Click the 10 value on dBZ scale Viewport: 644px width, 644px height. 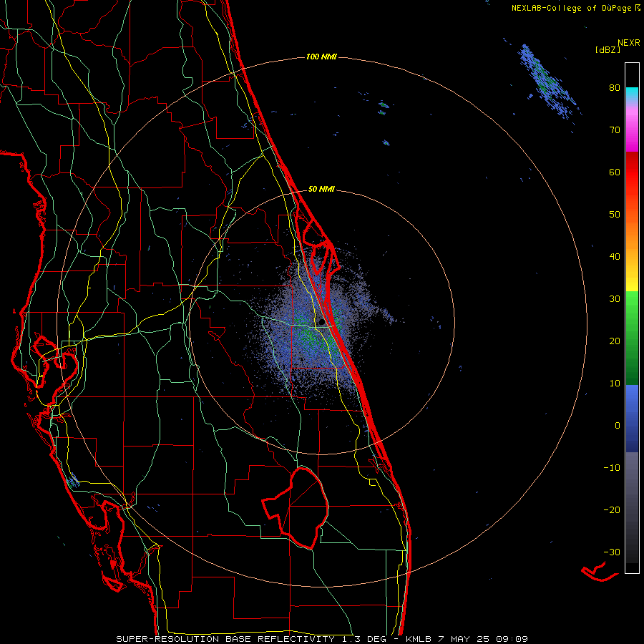pyautogui.click(x=615, y=384)
